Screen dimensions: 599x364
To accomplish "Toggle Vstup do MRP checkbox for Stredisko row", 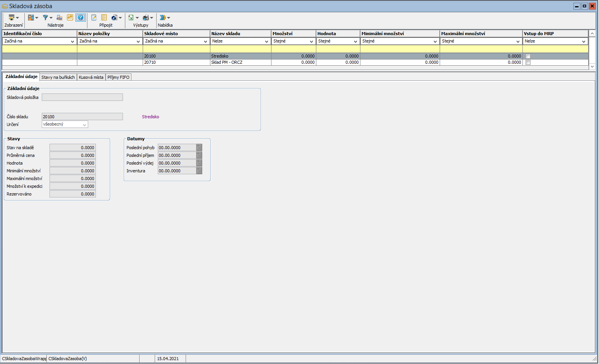I will (x=528, y=56).
